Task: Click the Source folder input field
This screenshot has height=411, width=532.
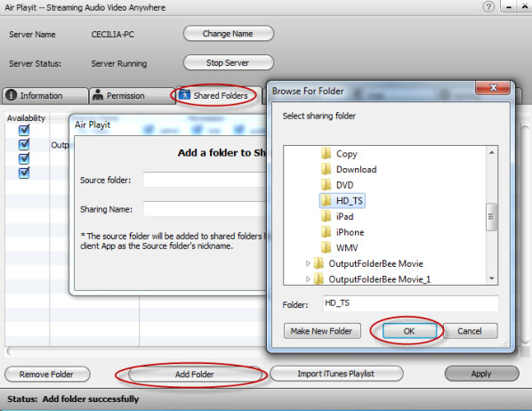Action: tap(205, 180)
